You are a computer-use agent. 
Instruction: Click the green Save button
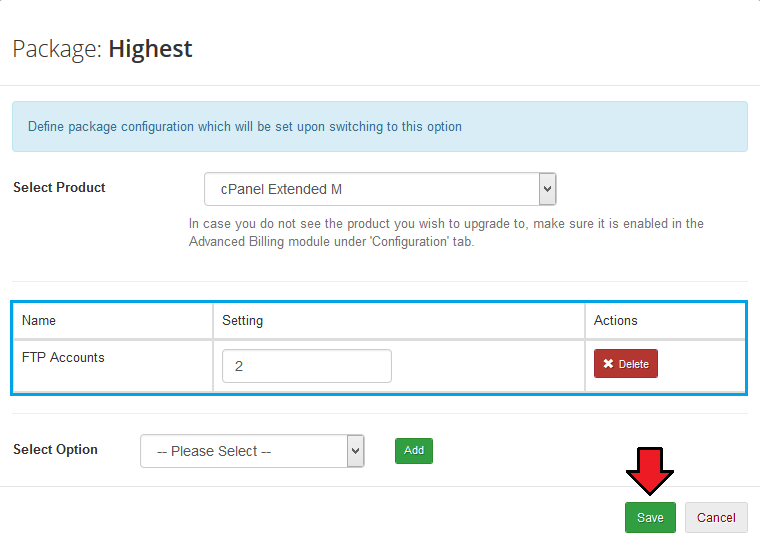click(x=650, y=517)
